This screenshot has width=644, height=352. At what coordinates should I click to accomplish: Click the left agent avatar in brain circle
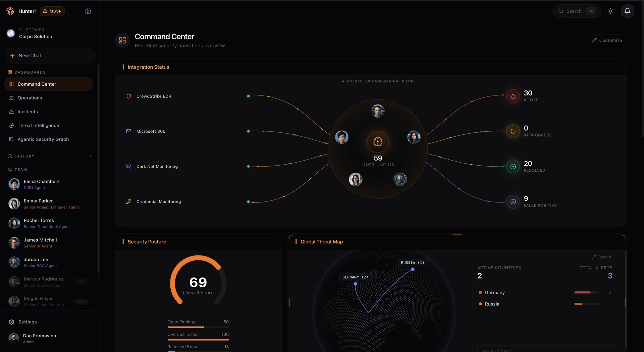(341, 137)
